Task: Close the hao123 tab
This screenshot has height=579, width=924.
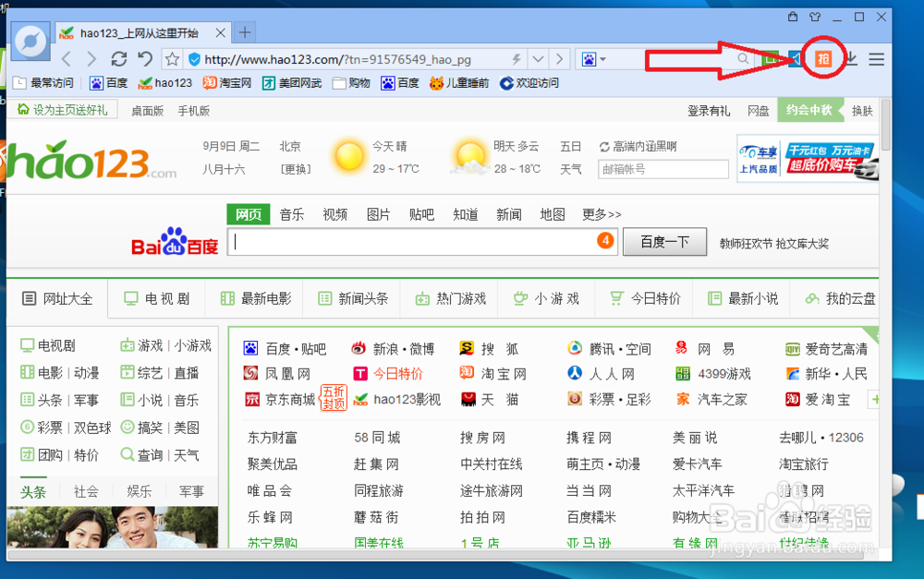Action: point(220,33)
